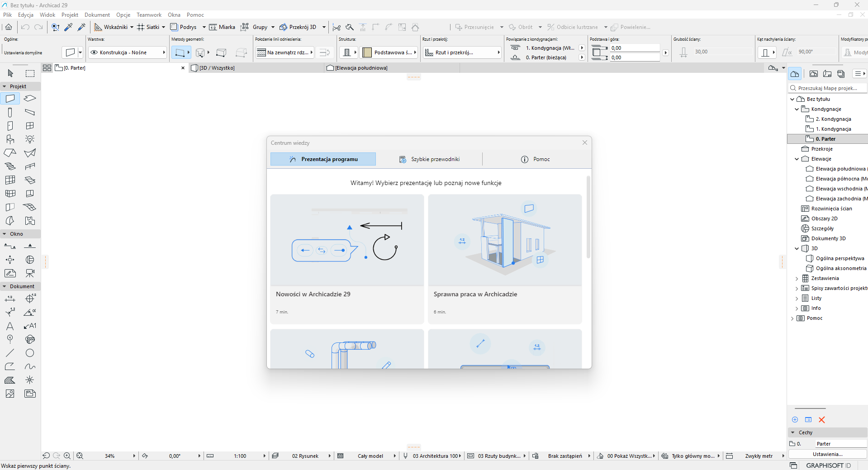Pick the Arrow selection tool

[10, 73]
